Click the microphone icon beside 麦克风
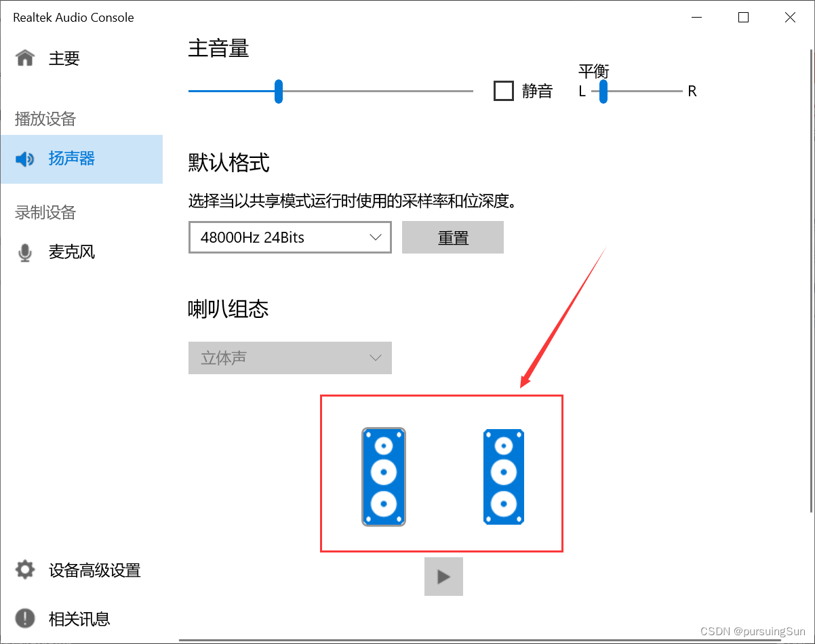The image size is (815, 644). [25, 253]
